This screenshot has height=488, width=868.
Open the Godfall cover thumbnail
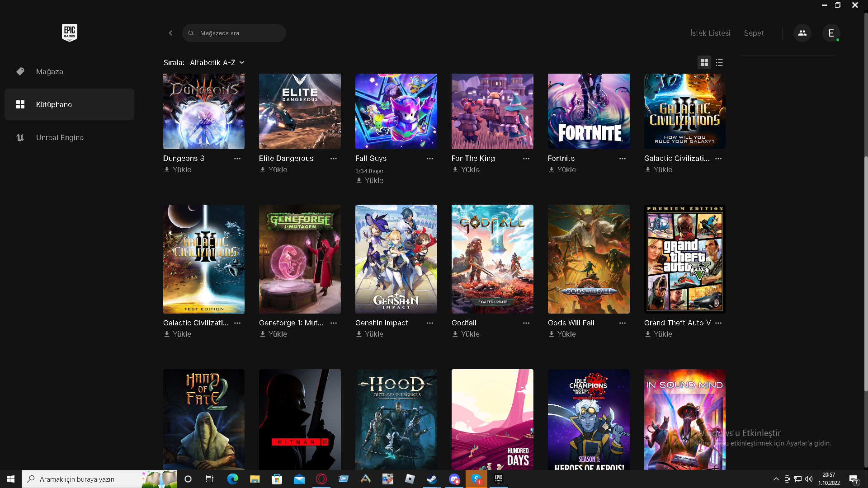tap(492, 259)
